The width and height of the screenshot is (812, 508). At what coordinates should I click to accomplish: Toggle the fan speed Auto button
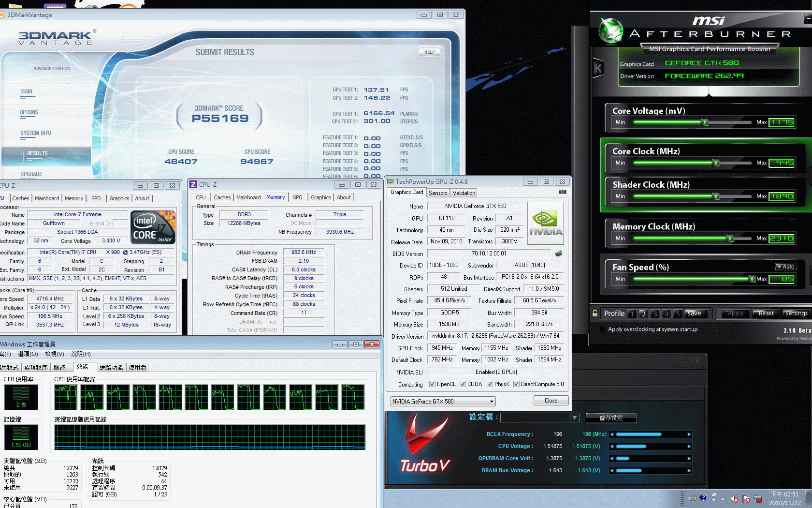tap(785, 267)
